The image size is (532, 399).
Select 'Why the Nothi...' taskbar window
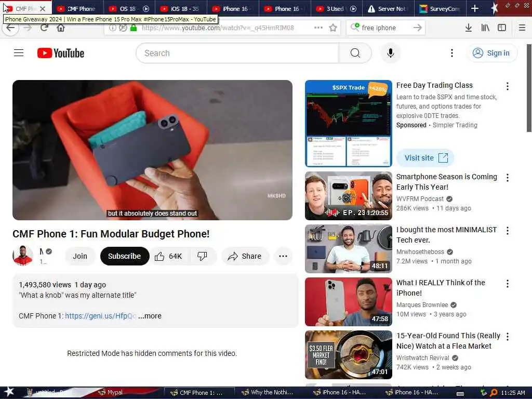tap(268, 392)
